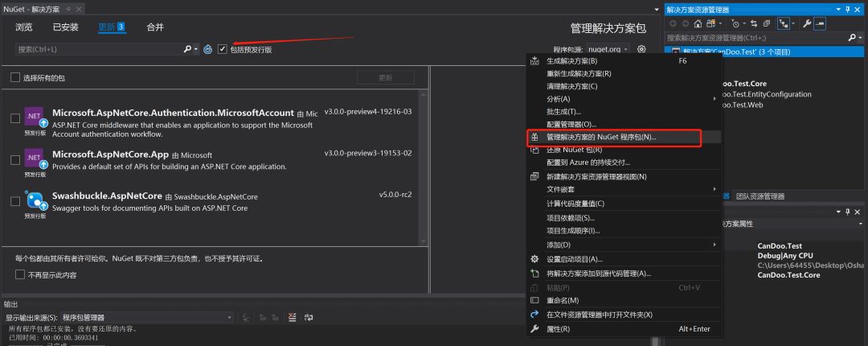Open Properties wrench icon in Solution Explorer toolbar
This screenshot has height=346, width=868.
click(x=807, y=23)
